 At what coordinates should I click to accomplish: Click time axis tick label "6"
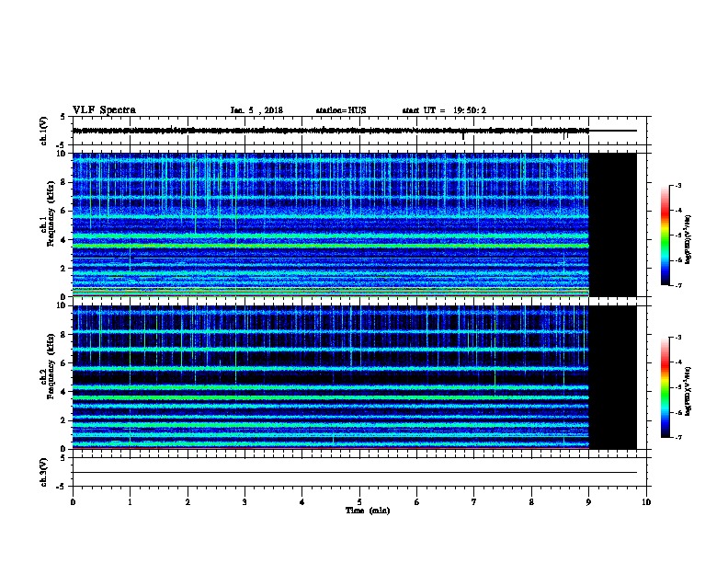(416, 501)
